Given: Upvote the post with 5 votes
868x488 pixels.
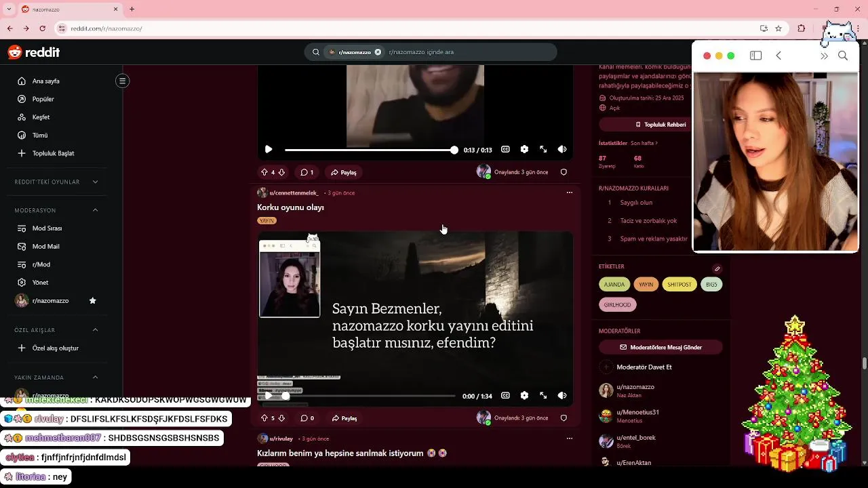Looking at the screenshot, I should pyautogui.click(x=264, y=418).
